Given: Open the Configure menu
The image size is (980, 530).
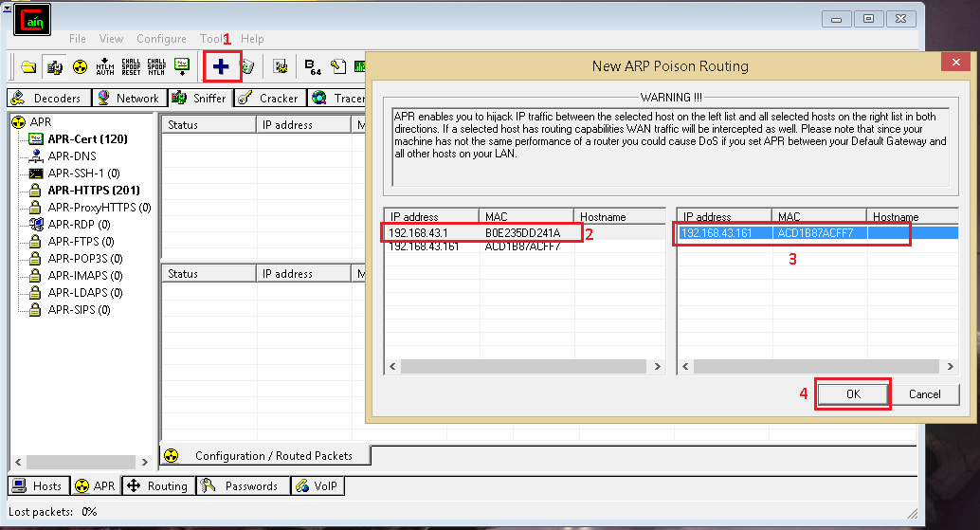Looking at the screenshot, I should (161, 39).
